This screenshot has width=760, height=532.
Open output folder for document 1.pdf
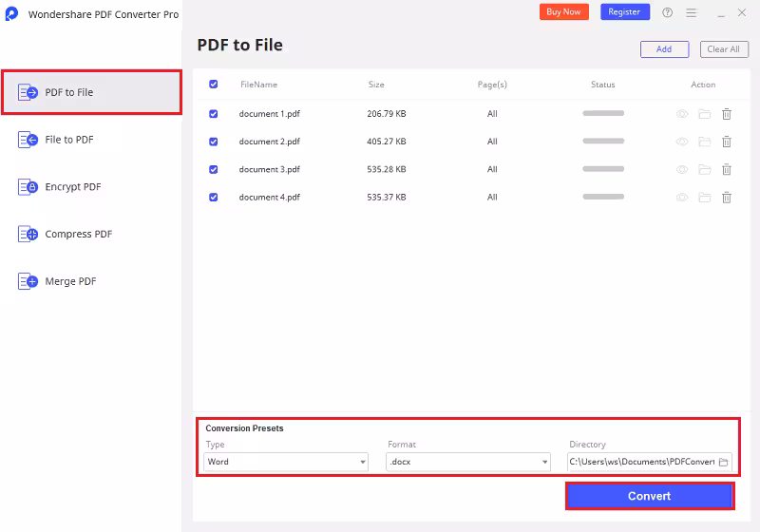[704, 114]
